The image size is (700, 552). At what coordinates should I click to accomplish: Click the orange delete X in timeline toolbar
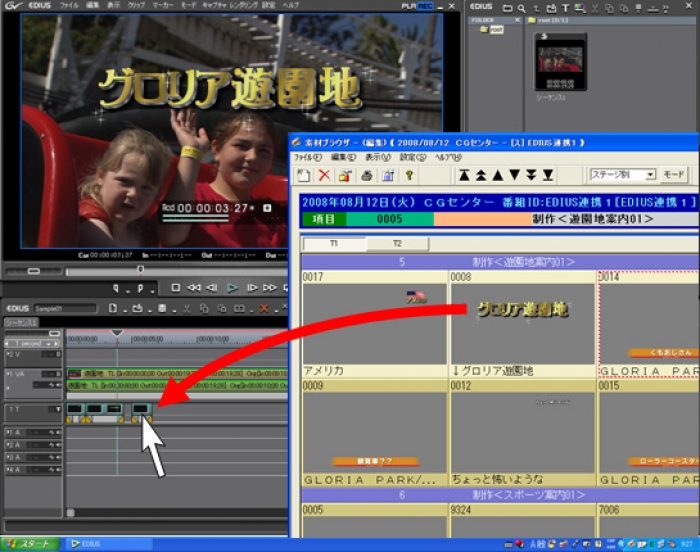coord(264,308)
